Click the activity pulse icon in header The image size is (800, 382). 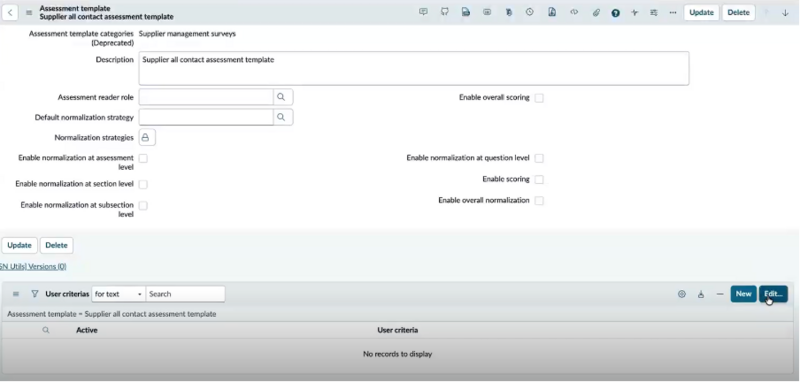[635, 13]
